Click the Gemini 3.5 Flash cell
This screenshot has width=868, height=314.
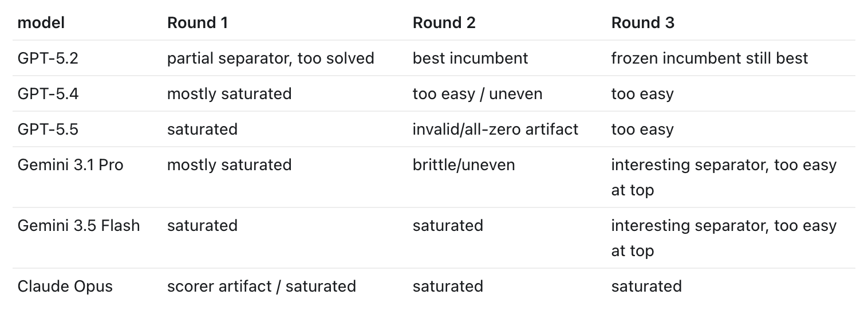(79, 226)
